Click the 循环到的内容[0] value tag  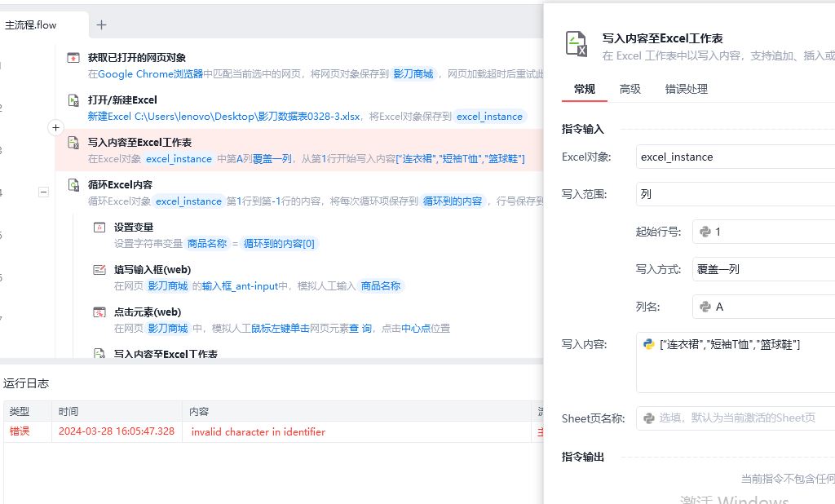pyautogui.click(x=279, y=244)
